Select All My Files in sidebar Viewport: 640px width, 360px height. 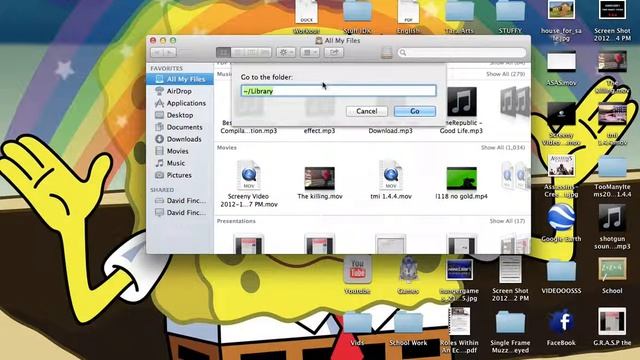coord(180,79)
